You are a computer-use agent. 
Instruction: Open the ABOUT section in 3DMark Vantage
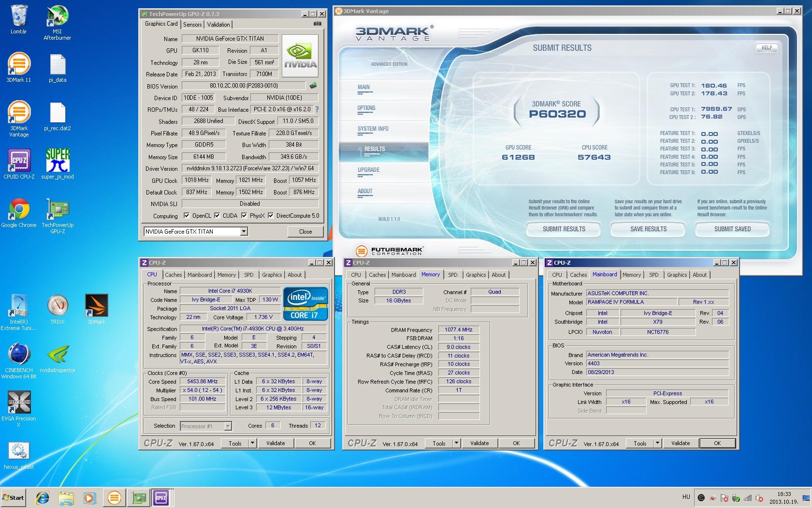point(365,191)
